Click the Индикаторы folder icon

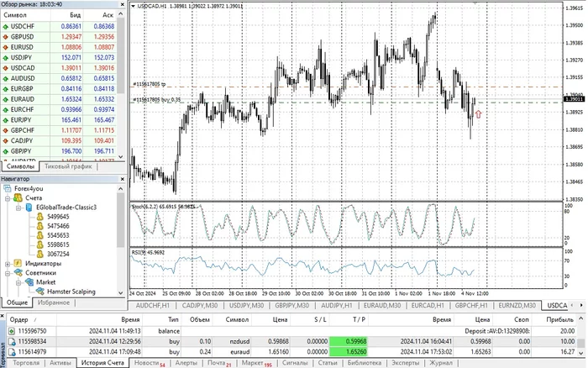coord(18,263)
